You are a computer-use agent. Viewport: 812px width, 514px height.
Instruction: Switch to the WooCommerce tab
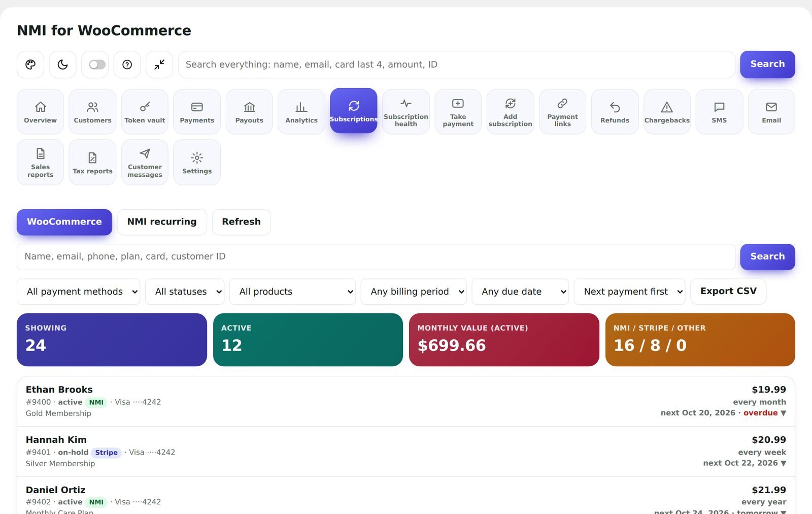[x=64, y=222]
